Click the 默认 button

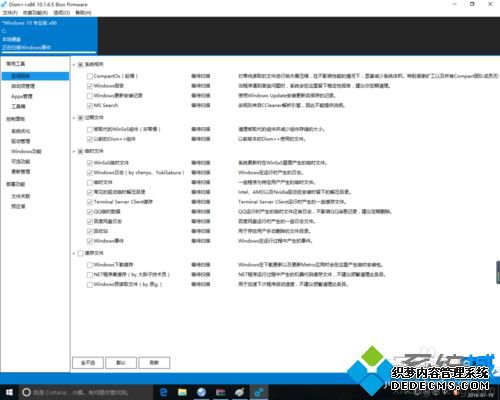121,363
